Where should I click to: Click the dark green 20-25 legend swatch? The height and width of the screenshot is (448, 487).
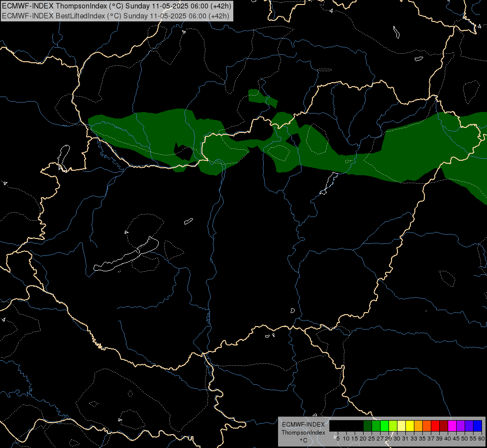(368, 426)
